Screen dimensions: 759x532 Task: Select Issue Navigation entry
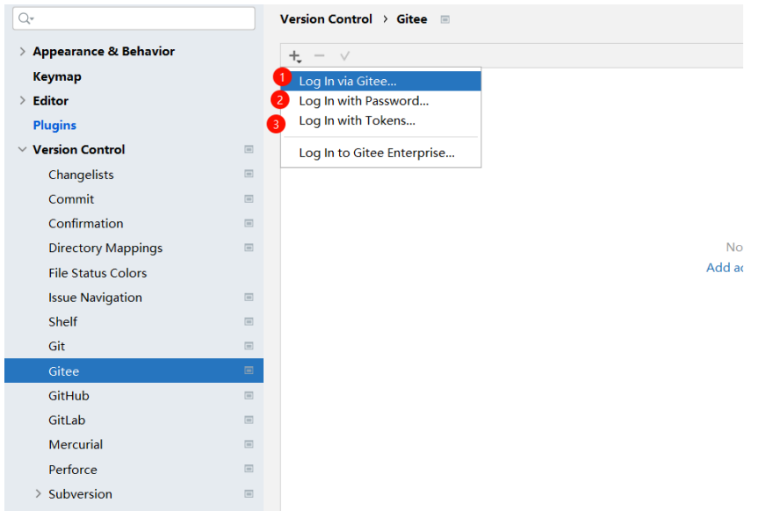[96, 298]
